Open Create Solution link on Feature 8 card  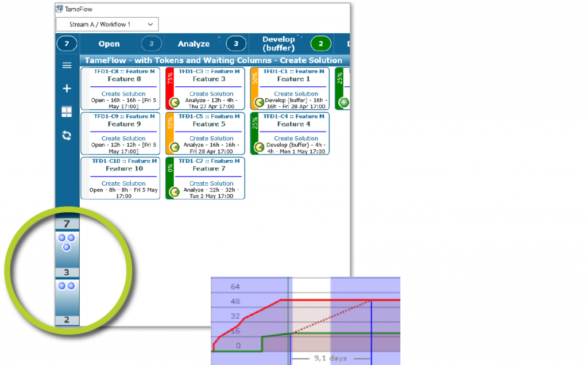(x=123, y=94)
